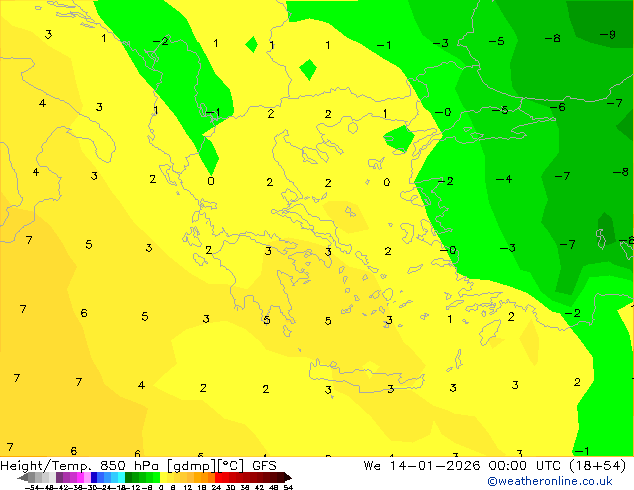Viewport: 634px width, 490px height.
Task: Click the cyan swatch in legend
Action: (x=121, y=477)
